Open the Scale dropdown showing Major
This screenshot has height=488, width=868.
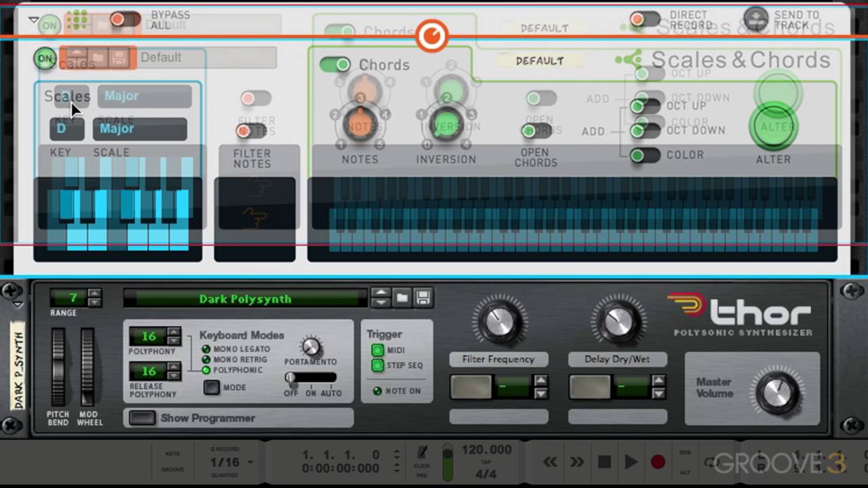(x=140, y=129)
